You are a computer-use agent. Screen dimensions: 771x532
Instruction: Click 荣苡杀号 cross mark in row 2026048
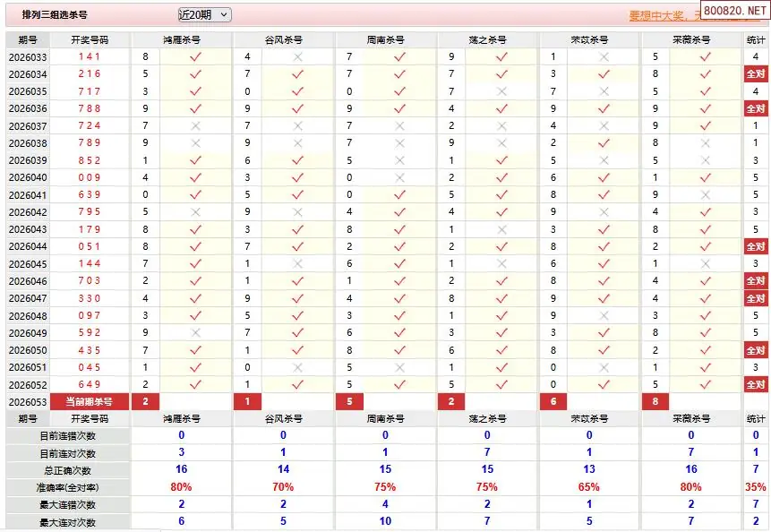click(604, 316)
